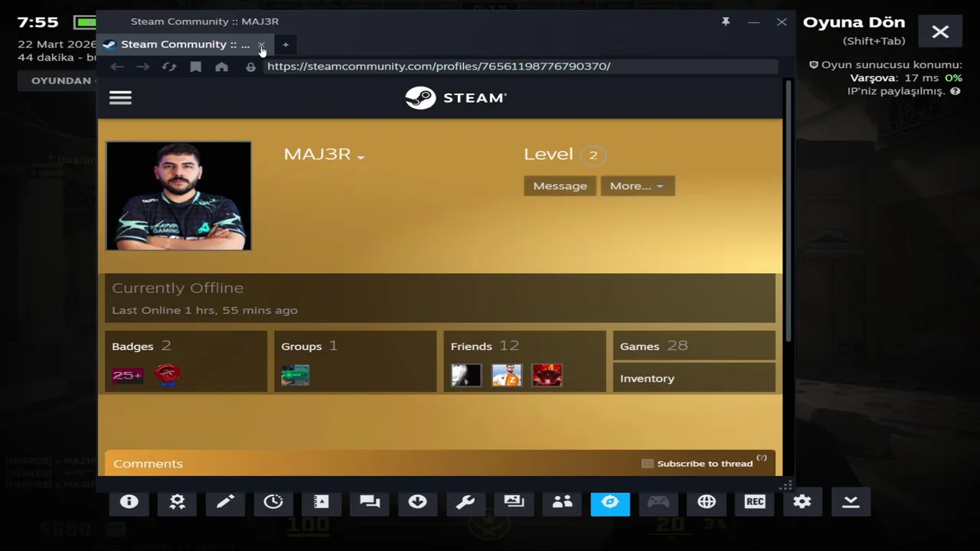Close the Steam Community browser tab
The width and height of the screenshot is (980, 551).
pyautogui.click(x=261, y=44)
